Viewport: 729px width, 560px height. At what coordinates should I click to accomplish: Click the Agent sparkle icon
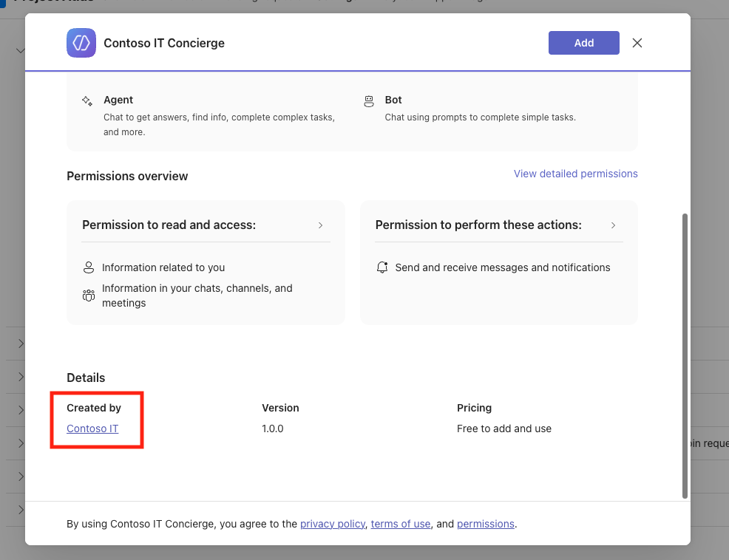87,101
